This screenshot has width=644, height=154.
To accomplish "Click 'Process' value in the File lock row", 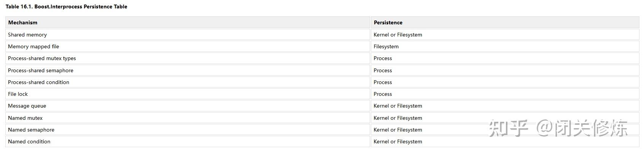I will point(383,94).
